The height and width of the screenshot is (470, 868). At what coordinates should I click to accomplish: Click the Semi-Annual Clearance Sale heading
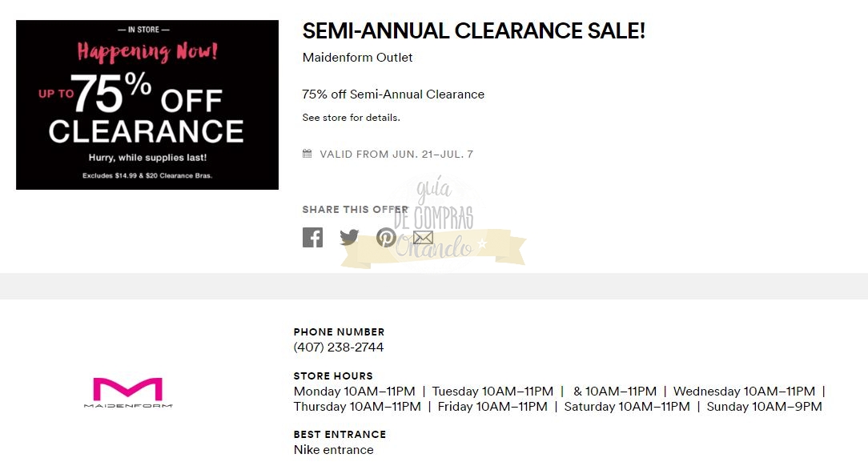tap(473, 31)
